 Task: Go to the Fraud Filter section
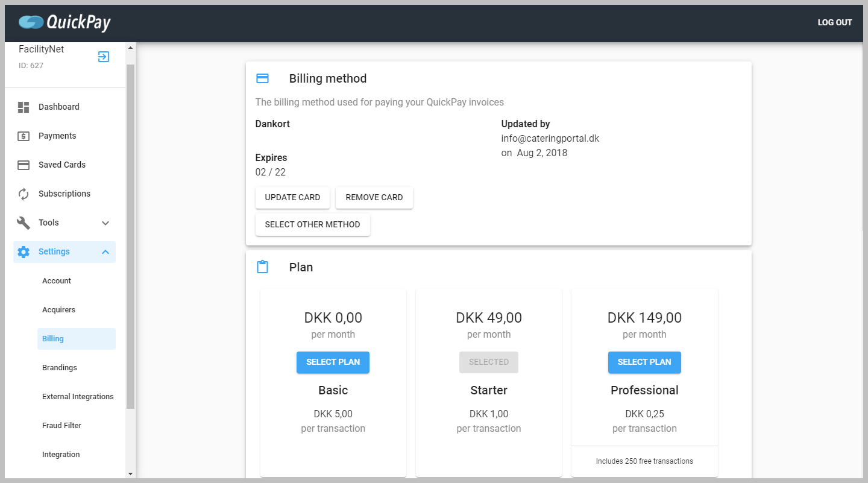click(x=61, y=425)
